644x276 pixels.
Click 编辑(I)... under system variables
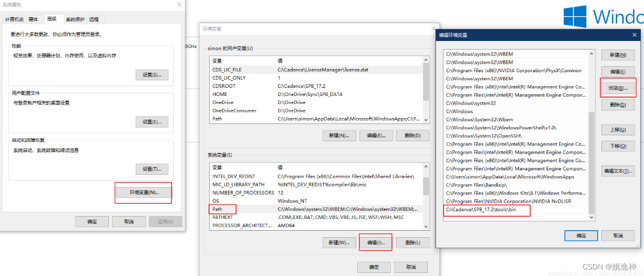point(376,243)
